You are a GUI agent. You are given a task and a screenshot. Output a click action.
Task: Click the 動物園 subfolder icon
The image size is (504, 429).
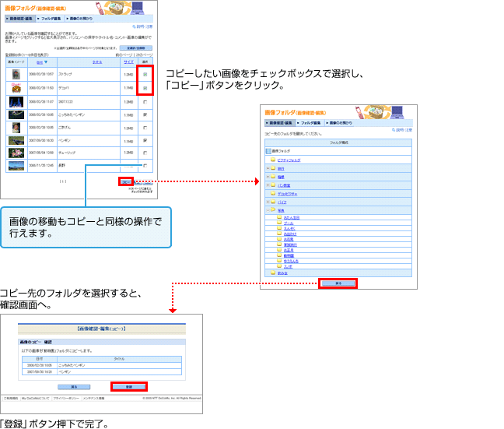coord(279,255)
